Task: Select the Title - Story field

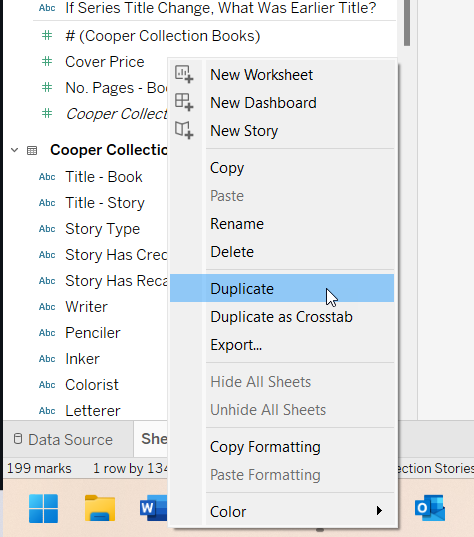Action: (x=105, y=203)
